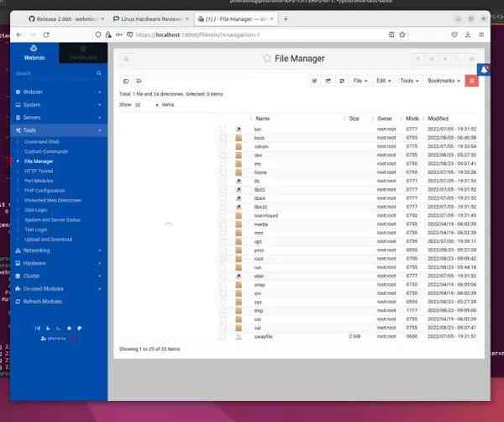Open the Edit dropdown in file toolbar
The width and height of the screenshot is (504, 422).
tap(384, 81)
